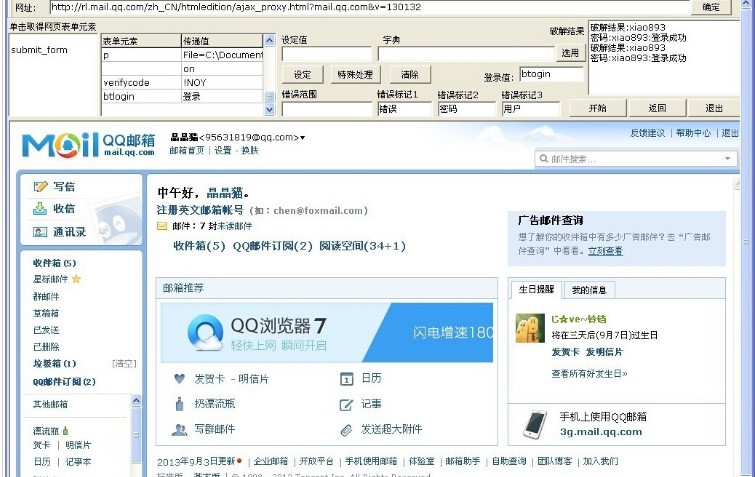Click the 退出 button in the tool panel
The image size is (755, 477).
tap(714, 108)
